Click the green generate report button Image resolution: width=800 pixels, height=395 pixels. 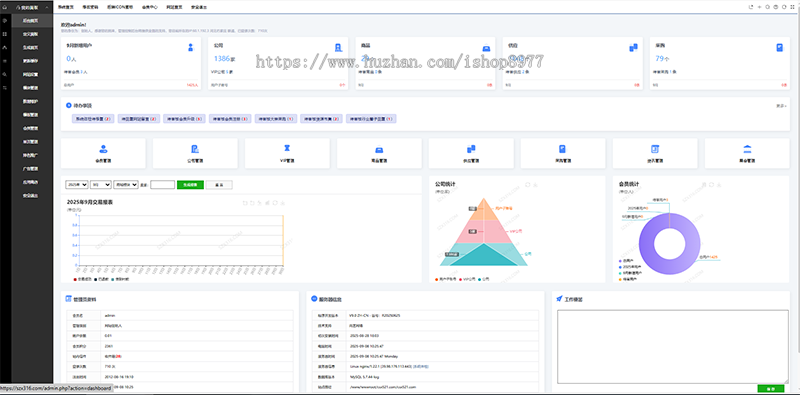(x=190, y=185)
